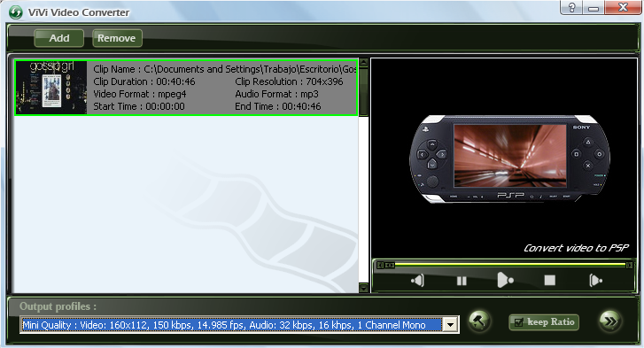Click the clip list scroll down arrow
Screen dimensions: 644x348
pyautogui.click(x=363, y=288)
